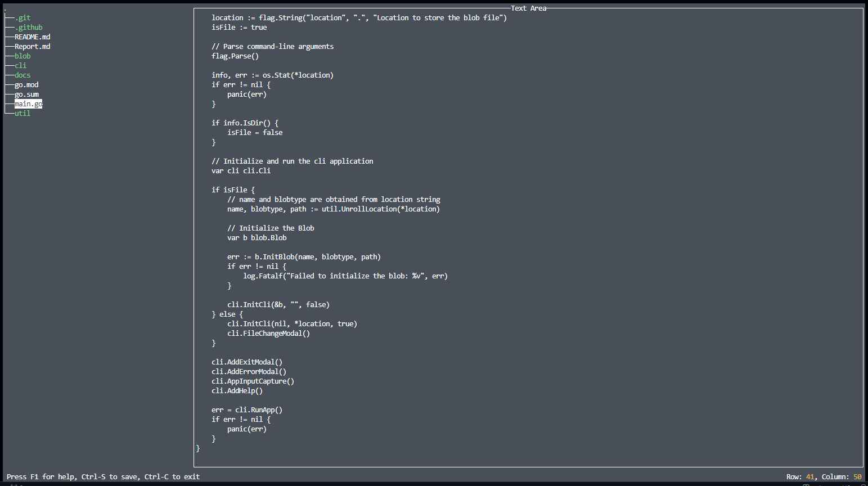868x486 pixels.
Task: Click the highlighted main.go entry
Action: point(29,104)
